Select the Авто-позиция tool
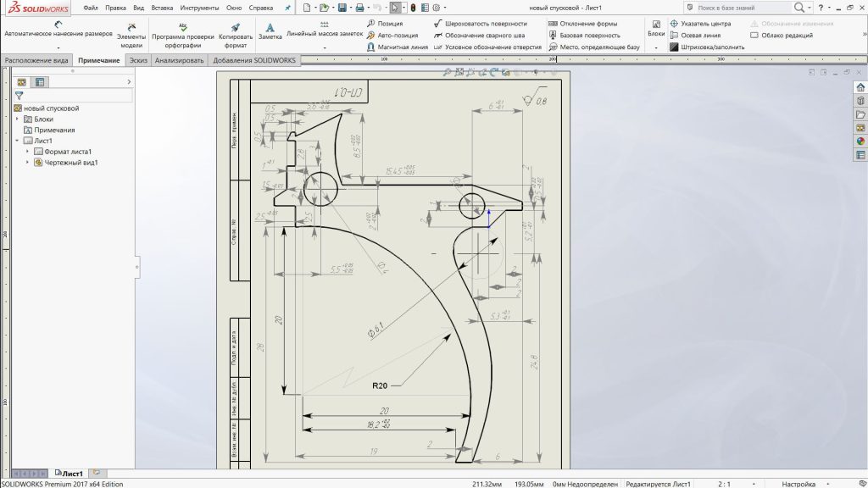Screen dimensions: 868x488 (x=392, y=36)
